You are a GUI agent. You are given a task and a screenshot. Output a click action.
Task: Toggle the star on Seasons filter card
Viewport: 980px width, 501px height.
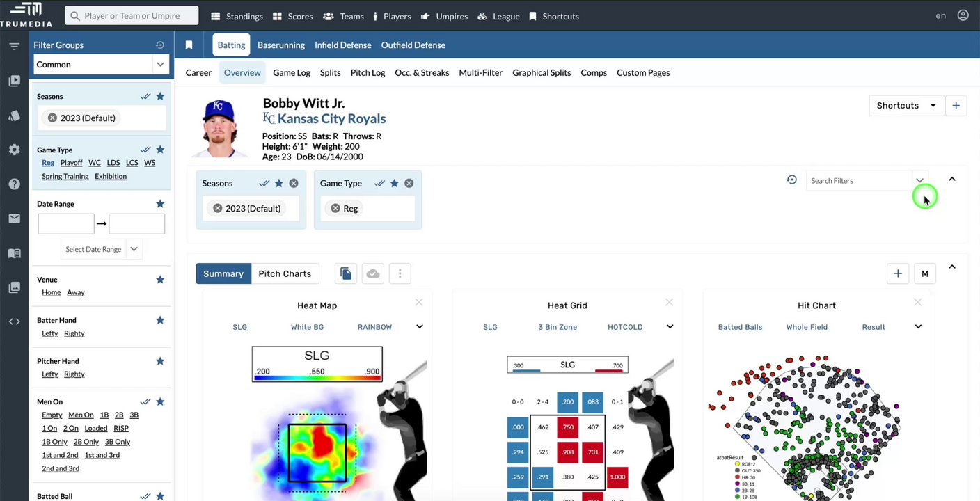click(x=279, y=183)
